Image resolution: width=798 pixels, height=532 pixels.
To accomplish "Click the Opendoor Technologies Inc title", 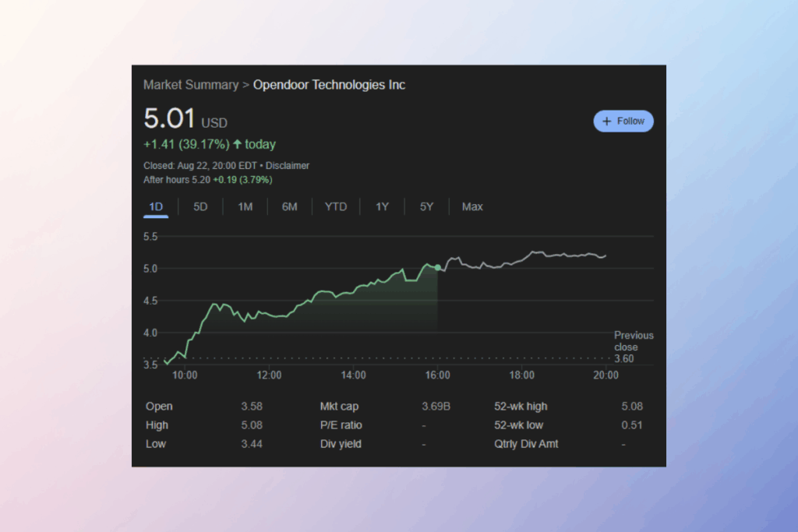I will tap(329, 84).
